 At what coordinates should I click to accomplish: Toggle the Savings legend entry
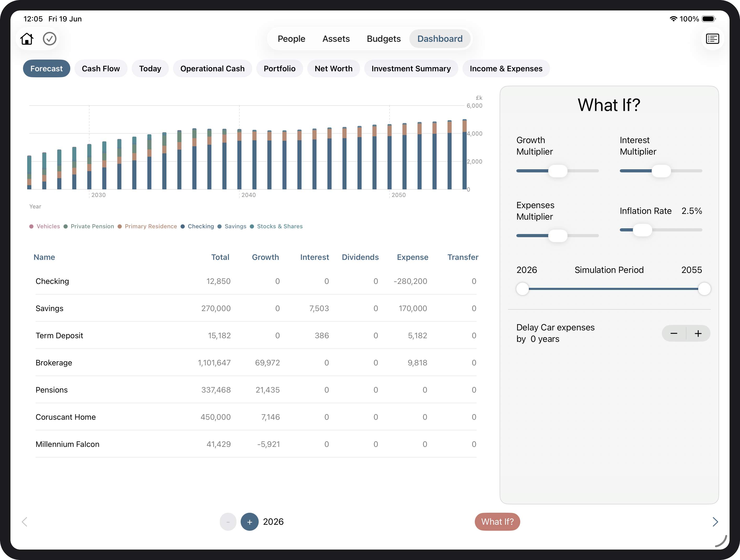pos(232,226)
